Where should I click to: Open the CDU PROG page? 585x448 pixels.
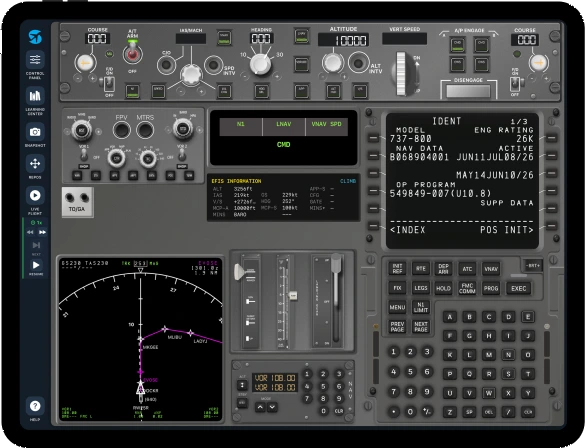point(491,288)
